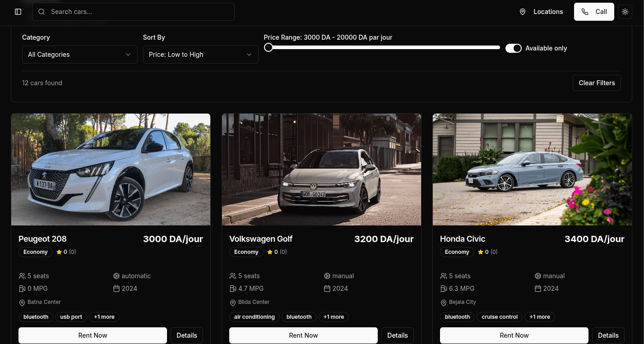Toggle the Available only switch
Viewport: 644px width, 344px height.
coord(514,48)
